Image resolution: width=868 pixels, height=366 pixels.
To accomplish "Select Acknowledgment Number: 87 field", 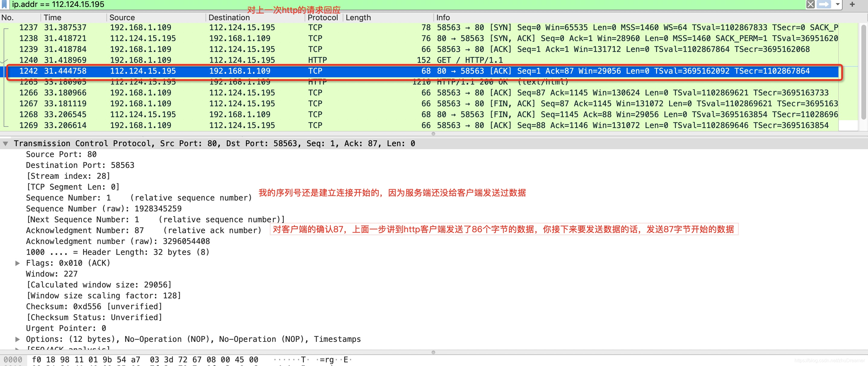I will click(144, 231).
